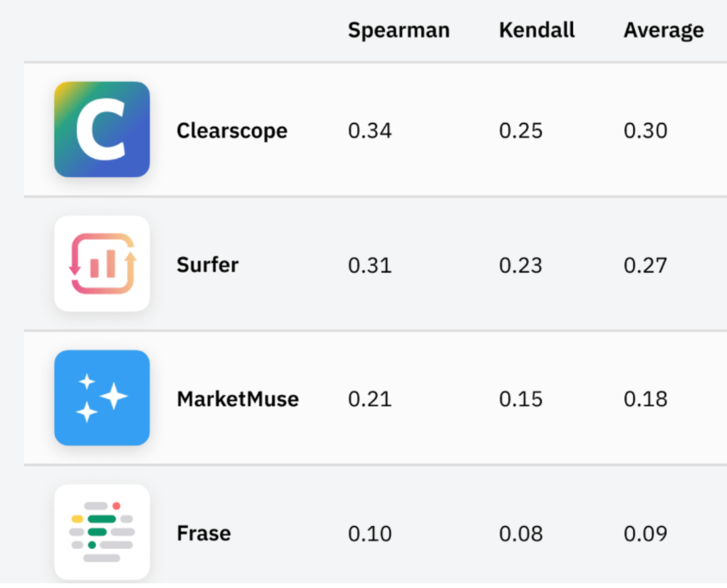Click the Frase tool name

[x=204, y=533]
